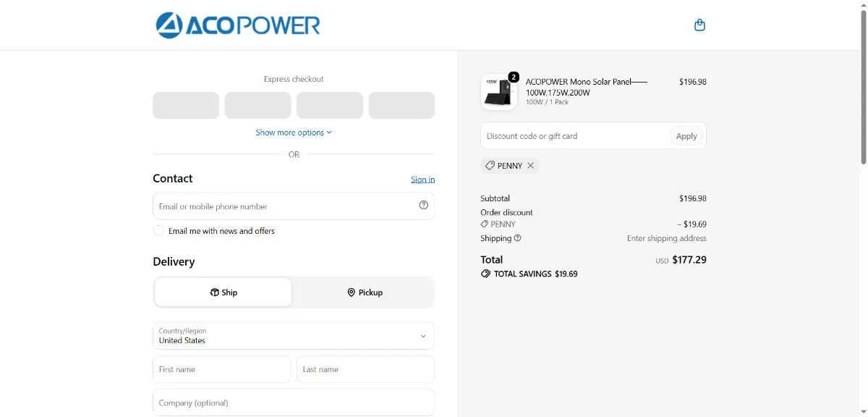Click the Enter shipping address text
This screenshot has height=417, width=868.
tap(667, 238)
